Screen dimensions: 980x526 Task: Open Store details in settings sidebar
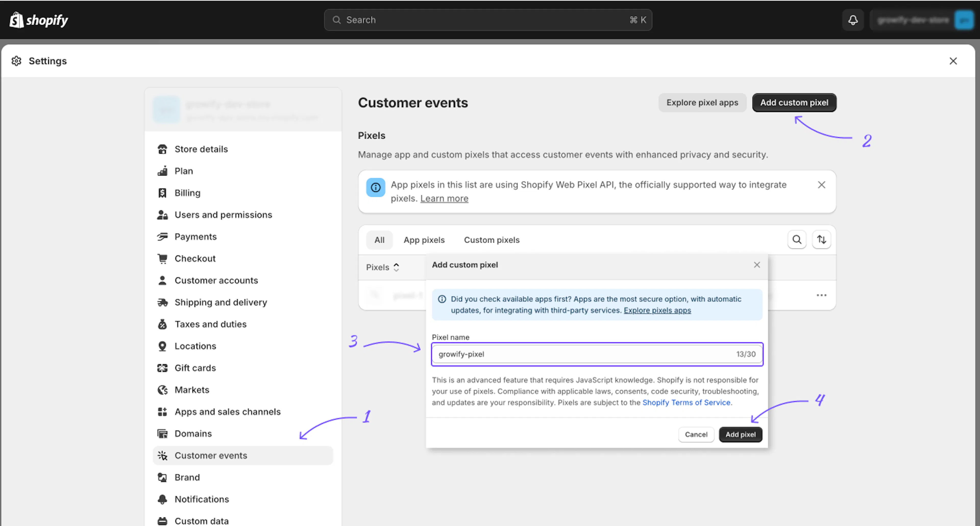point(201,149)
